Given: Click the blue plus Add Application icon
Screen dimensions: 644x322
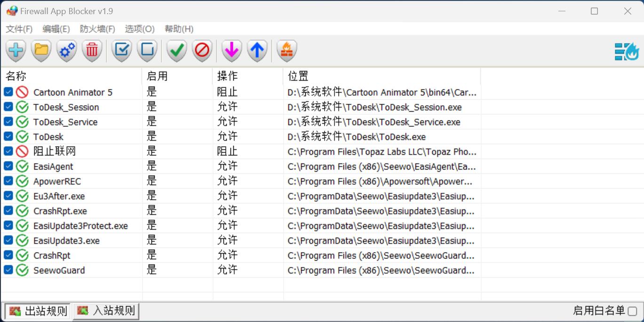Looking at the screenshot, I should click(16, 50).
